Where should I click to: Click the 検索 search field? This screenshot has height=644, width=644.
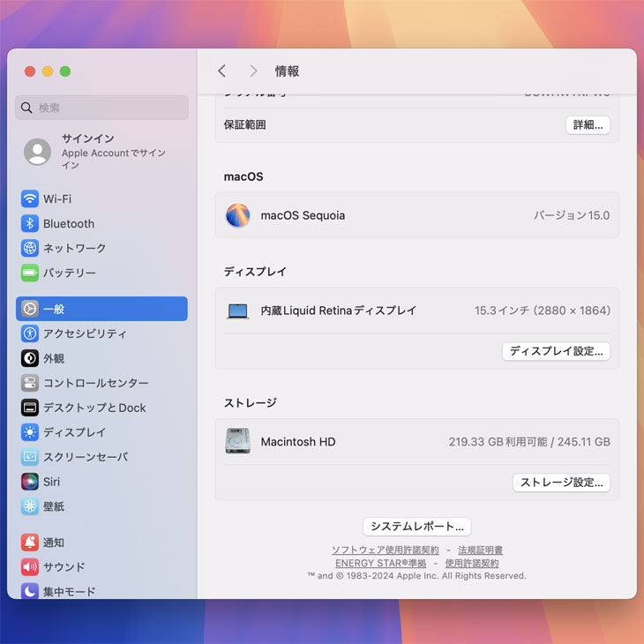click(x=101, y=108)
